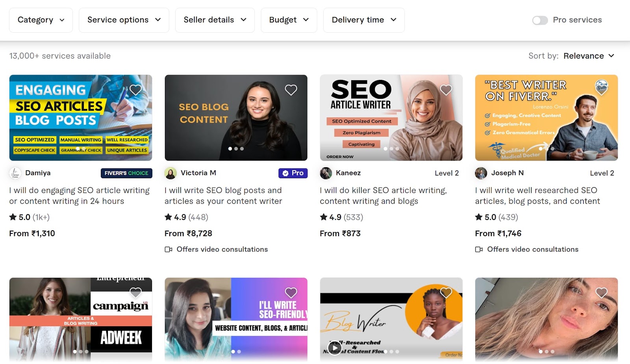Click the Pro badge on Victoria M's card

coord(293,173)
